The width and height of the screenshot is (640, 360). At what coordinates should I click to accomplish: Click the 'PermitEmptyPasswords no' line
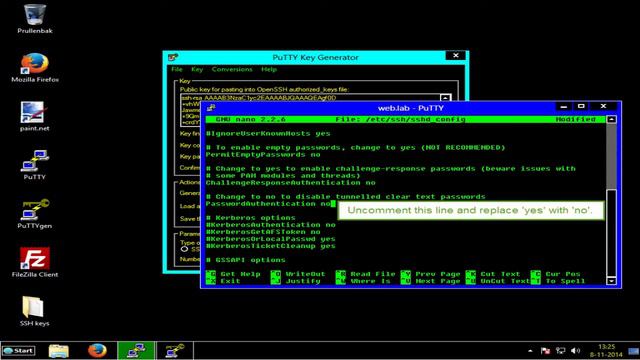coord(263,155)
